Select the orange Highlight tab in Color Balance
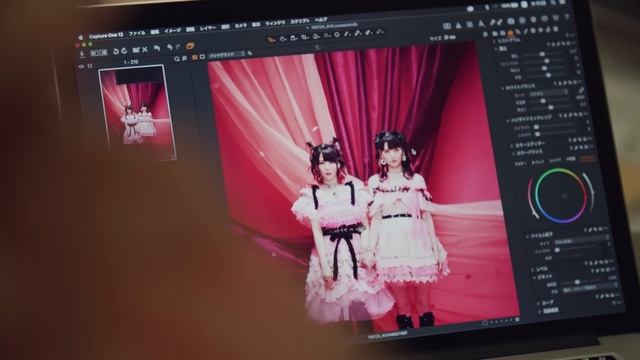The image size is (640, 360). pyautogui.click(x=588, y=158)
